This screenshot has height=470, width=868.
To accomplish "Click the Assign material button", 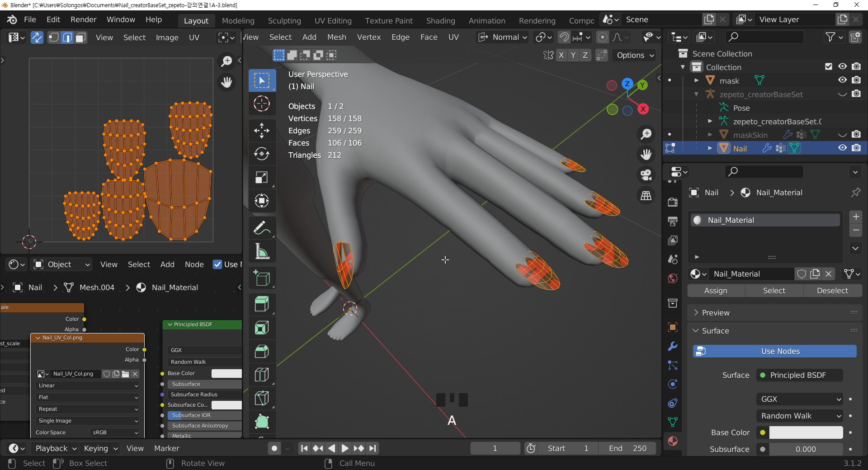I will tap(716, 291).
